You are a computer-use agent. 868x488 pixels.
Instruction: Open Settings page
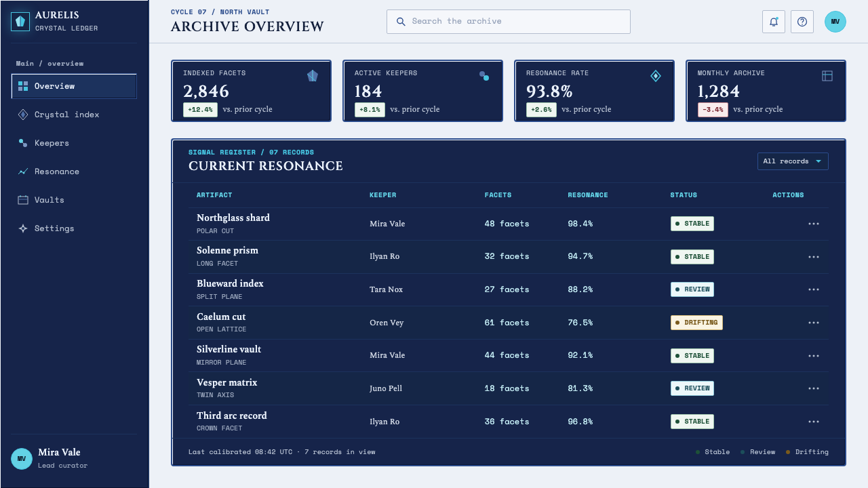pyautogui.click(x=75, y=228)
